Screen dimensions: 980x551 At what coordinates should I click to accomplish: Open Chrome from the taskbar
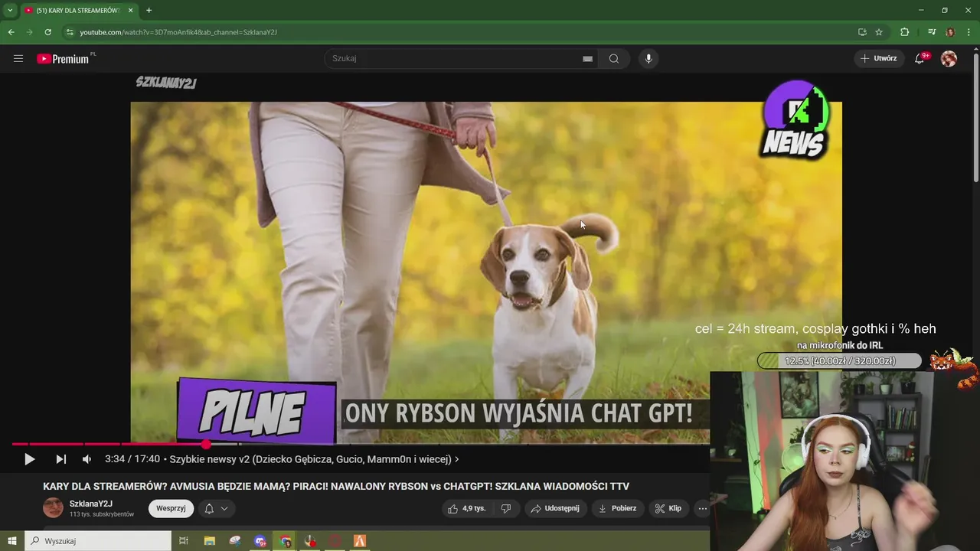[x=286, y=541]
